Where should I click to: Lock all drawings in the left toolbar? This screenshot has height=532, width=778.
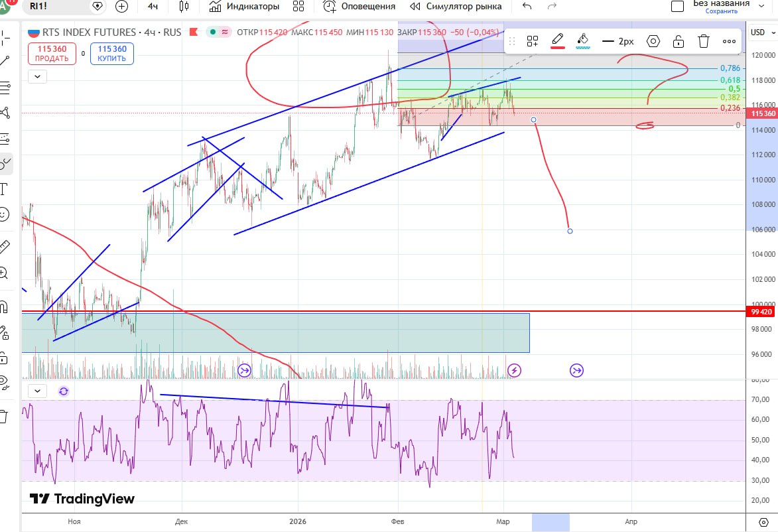[x=4, y=358]
